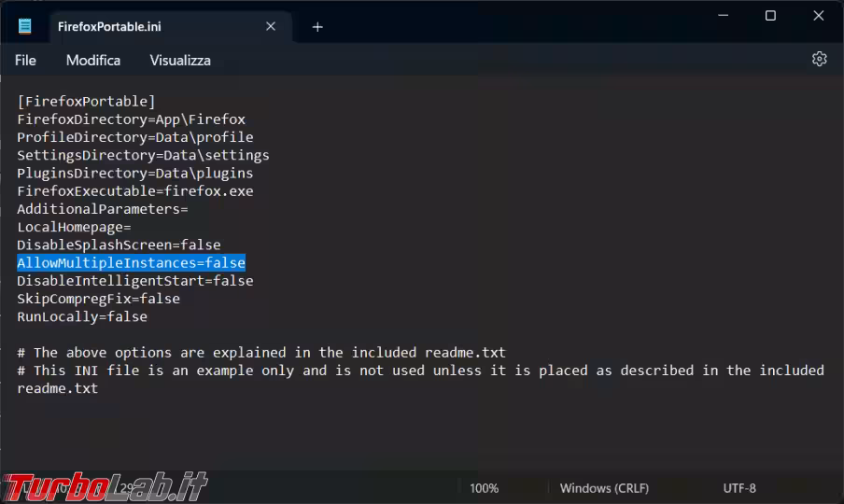Click the Notepad app icon in title bar

[x=25, y=26]
